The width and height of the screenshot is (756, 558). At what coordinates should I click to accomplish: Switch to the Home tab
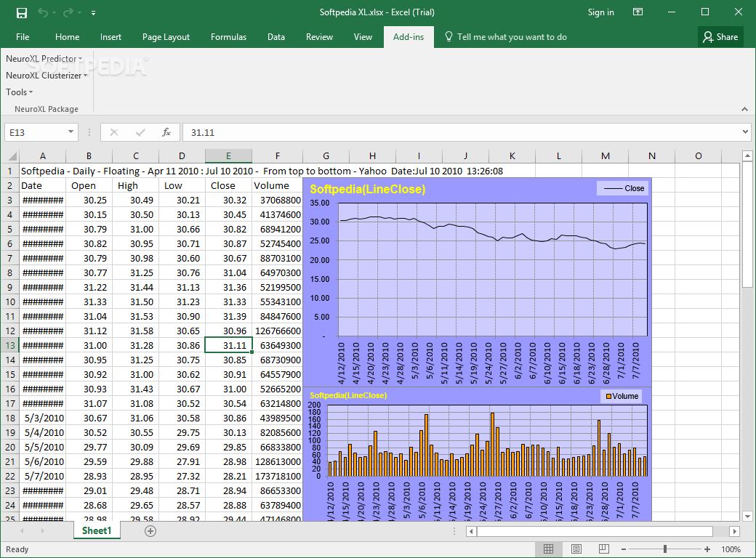(67, 36)
